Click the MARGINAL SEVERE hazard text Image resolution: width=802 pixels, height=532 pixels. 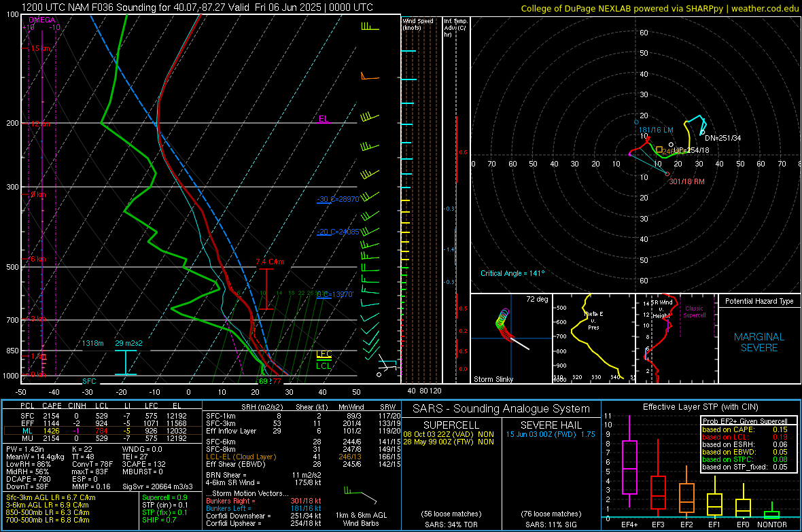[x=759, y=342]
